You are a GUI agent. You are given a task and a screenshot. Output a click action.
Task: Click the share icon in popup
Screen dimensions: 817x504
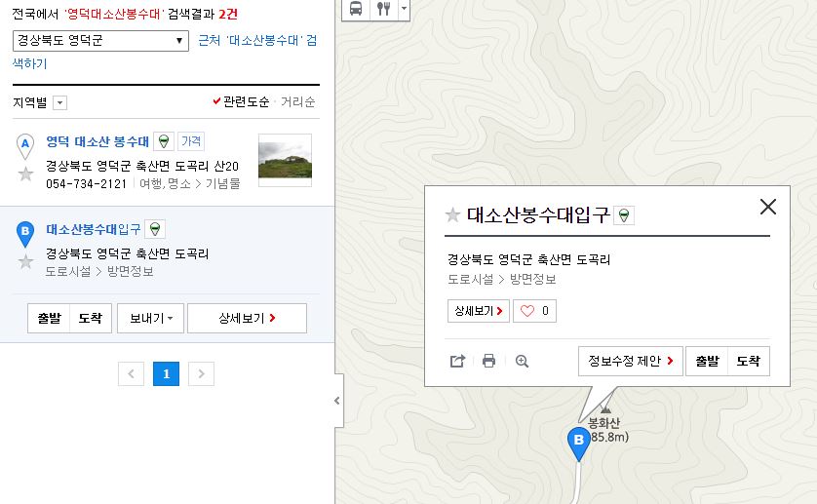[x=457, y=361]
